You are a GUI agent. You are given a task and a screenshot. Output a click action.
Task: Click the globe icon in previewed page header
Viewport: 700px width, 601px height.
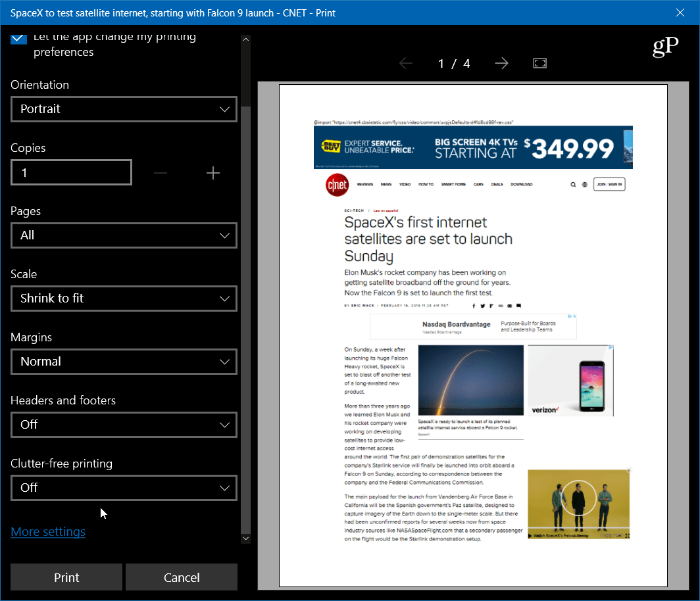[x=584, y=184]
